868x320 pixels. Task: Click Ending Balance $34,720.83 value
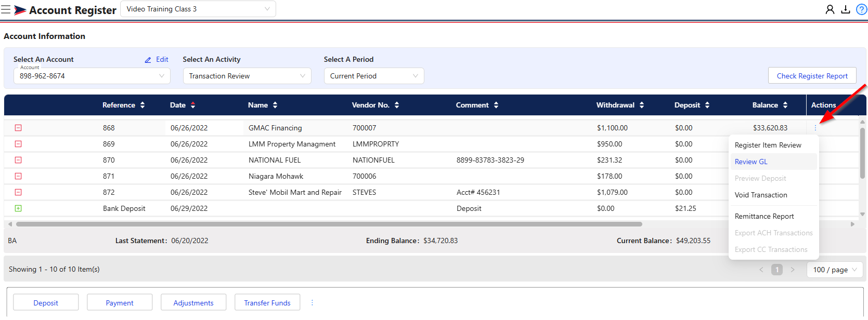pyautogui.click(x=441, y=241)
